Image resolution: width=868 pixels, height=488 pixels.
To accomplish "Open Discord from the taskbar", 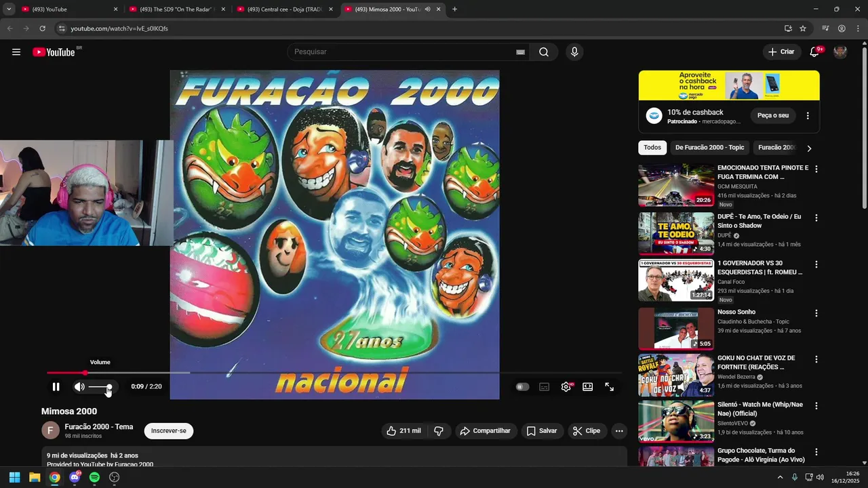I will (75, 477).
